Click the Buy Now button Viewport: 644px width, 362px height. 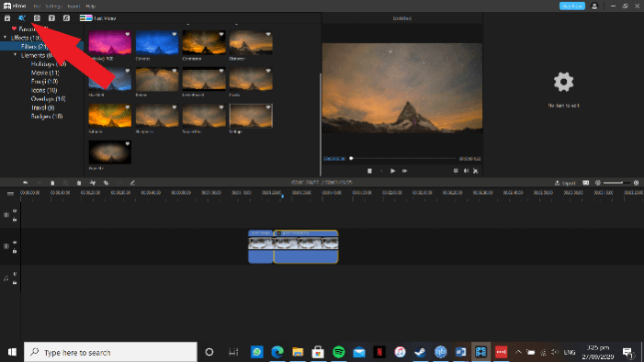572,6
